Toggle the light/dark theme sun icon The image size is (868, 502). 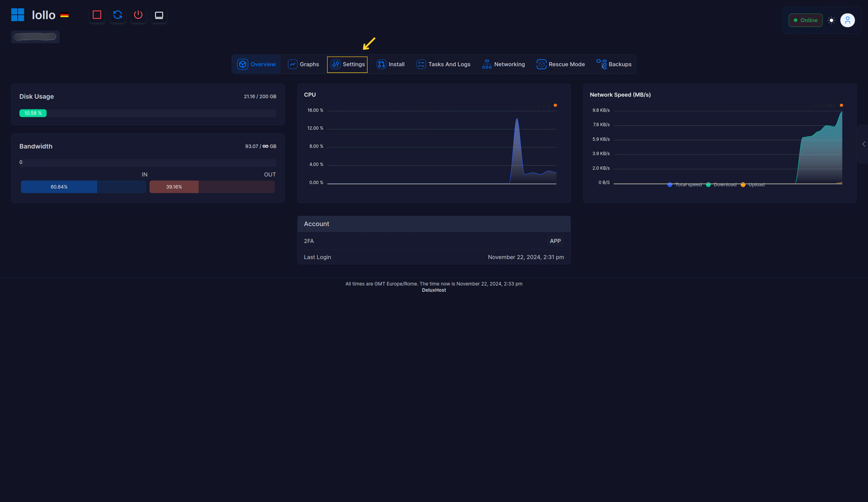coord(831,20)
